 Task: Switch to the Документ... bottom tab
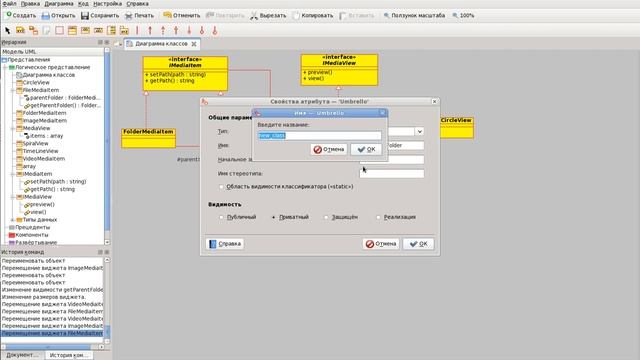[x=22, y=355]
